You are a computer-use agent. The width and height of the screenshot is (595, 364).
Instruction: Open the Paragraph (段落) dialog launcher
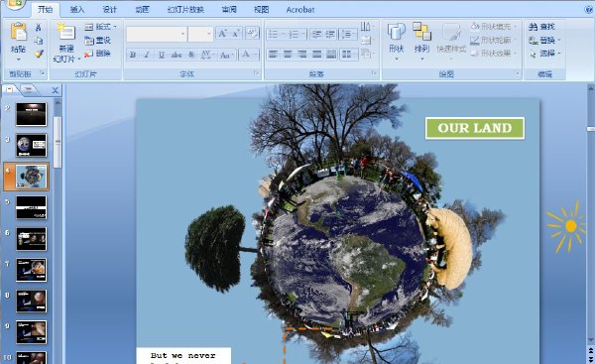pos(374,73)
